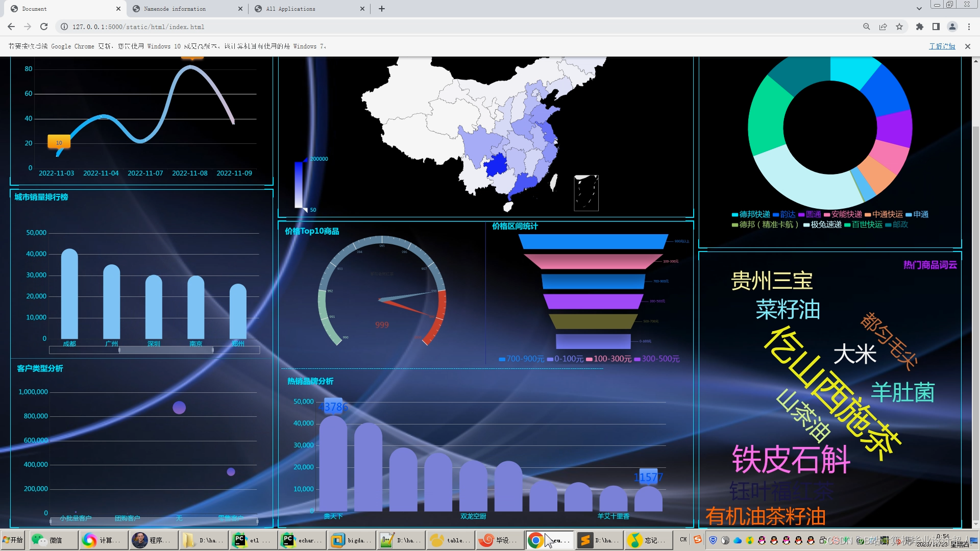
Task: Open the calculator taskbar item
Action: [105, 540]
